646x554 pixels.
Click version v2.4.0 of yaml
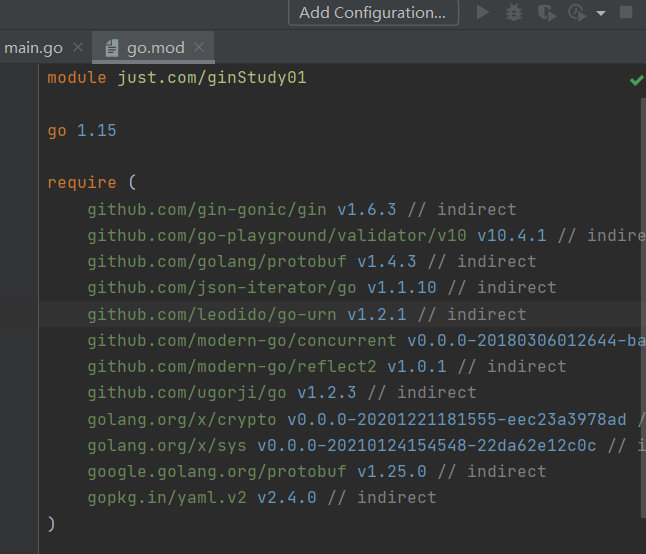point(287,498)
